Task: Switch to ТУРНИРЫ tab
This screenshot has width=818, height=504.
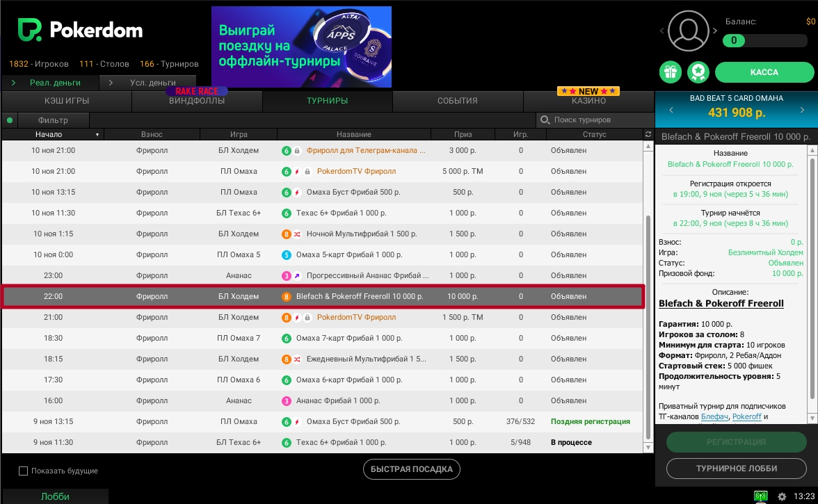Action: (x=327, y=101)
